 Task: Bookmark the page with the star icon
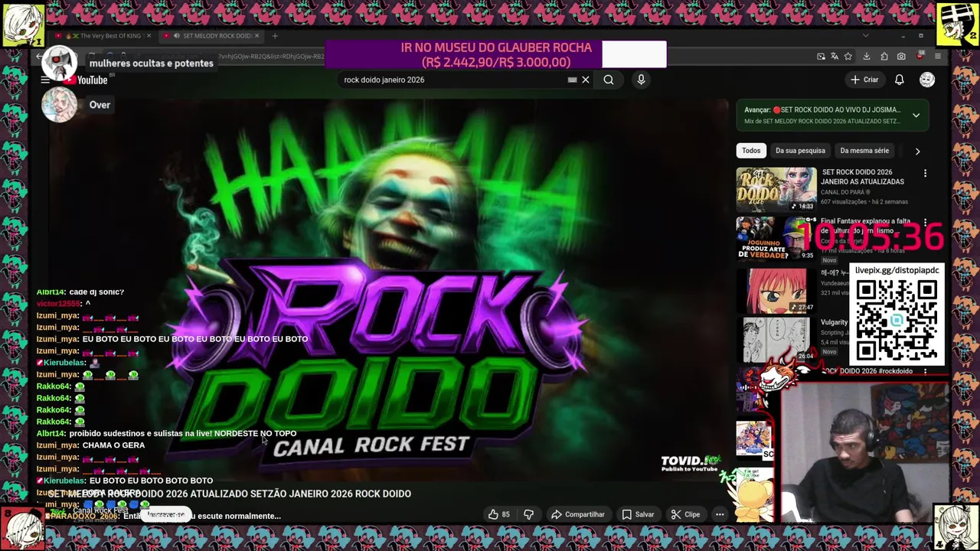pos(848,57)
